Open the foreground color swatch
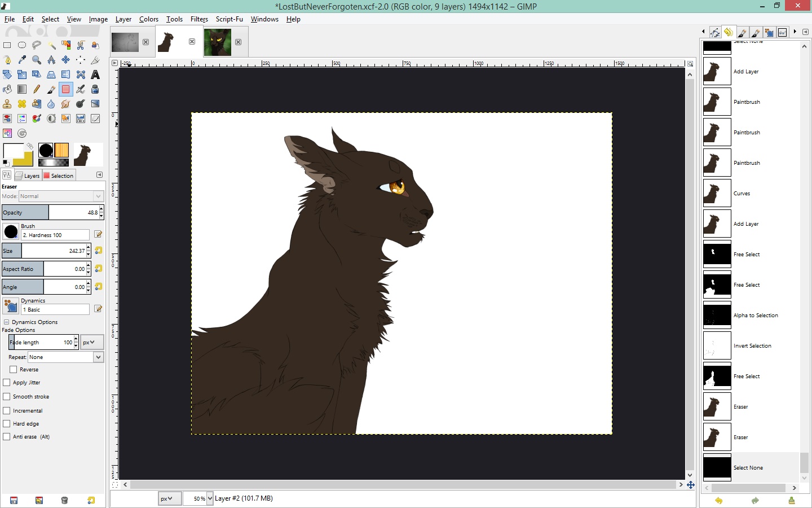This screenshot has height=508, width=812. [x=12, y=151]
